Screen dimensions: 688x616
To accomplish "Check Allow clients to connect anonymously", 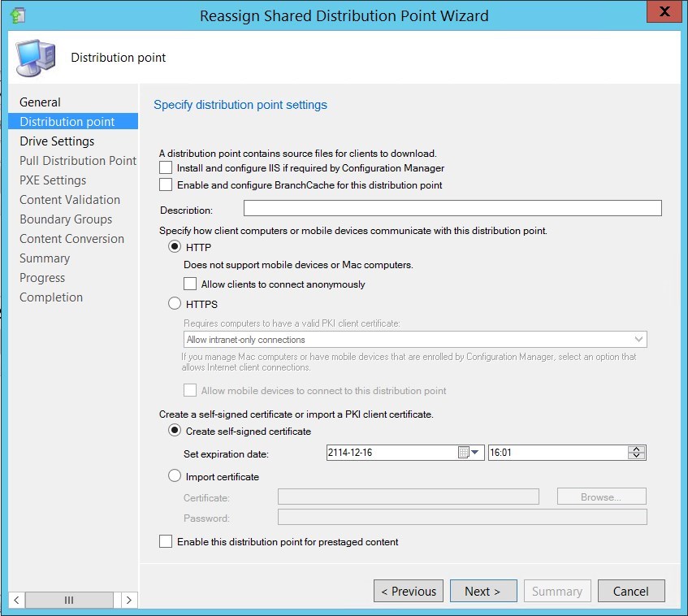I will pyautogui.click(x=189, y=284).
